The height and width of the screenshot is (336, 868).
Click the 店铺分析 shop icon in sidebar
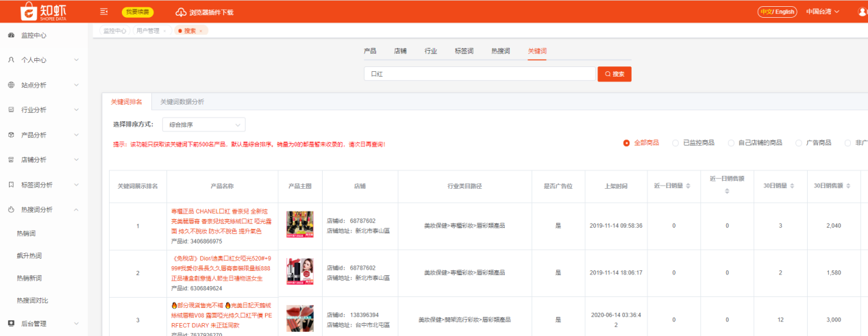[x=11, y=159]
